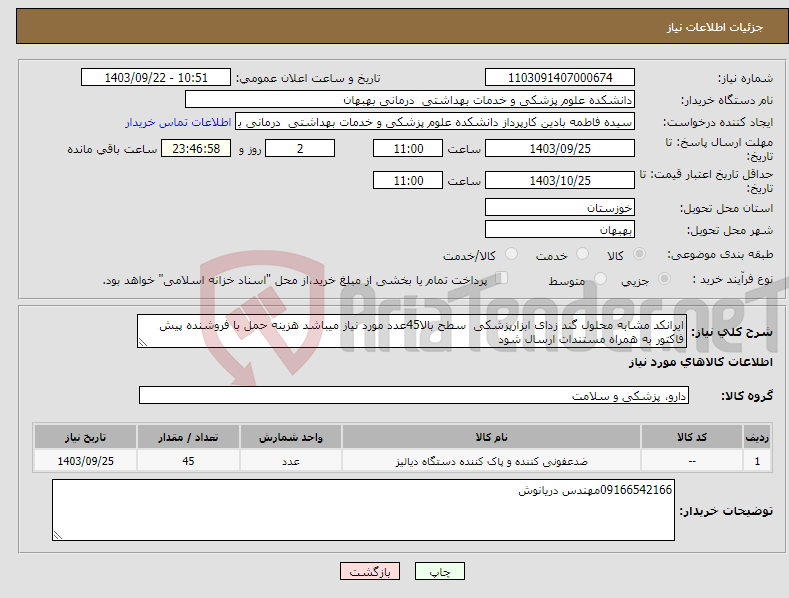The height and width of the screenshot is (598, 789).
Task: Click the response deadline time 11:00 field
Action: click(408, 148)
